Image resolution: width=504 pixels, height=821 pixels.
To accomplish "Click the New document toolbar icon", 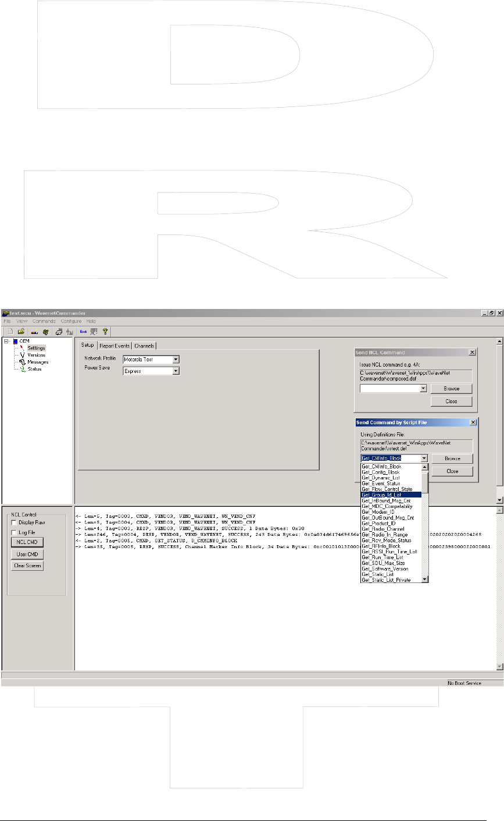I will click(9, 331).
